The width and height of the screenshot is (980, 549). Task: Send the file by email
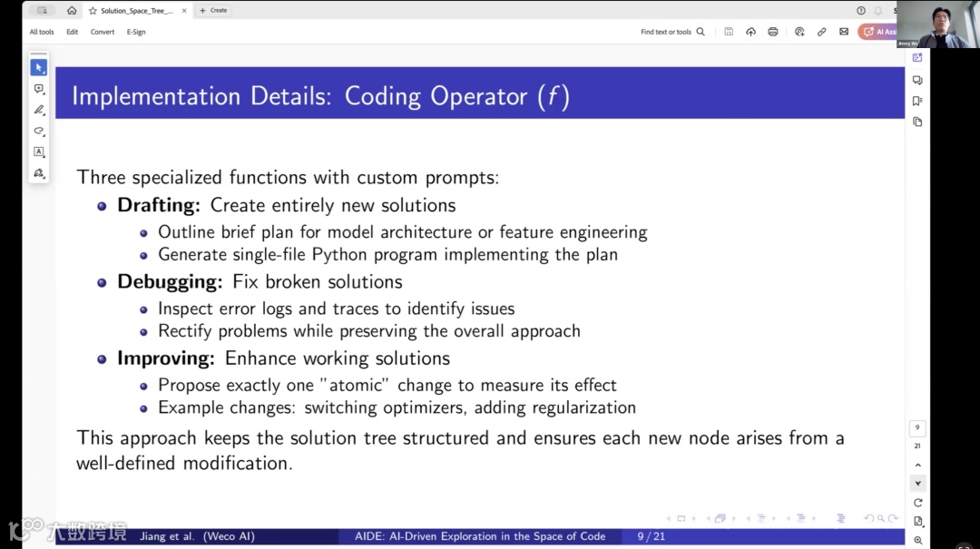[x=844, y=32]
